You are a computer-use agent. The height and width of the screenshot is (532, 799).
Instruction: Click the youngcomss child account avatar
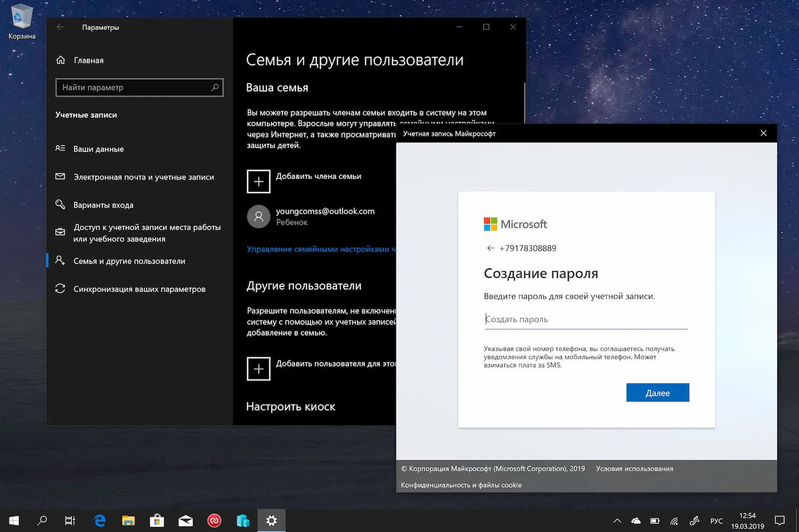point(258,216)
